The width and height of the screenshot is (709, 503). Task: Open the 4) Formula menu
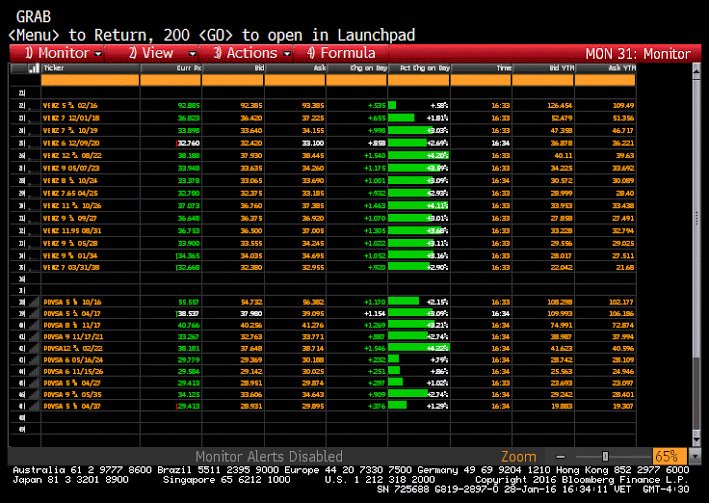point(341,53)
